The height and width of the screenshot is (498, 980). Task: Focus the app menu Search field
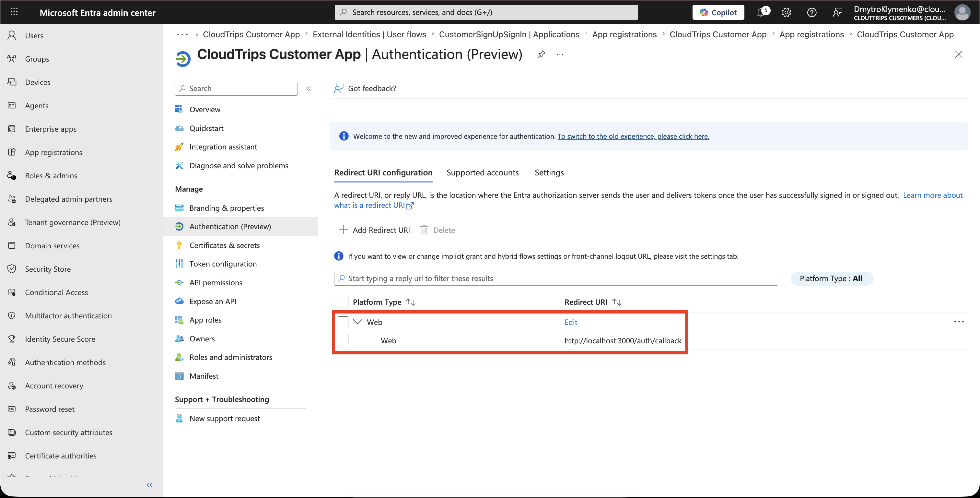click(x=236, y=88)
